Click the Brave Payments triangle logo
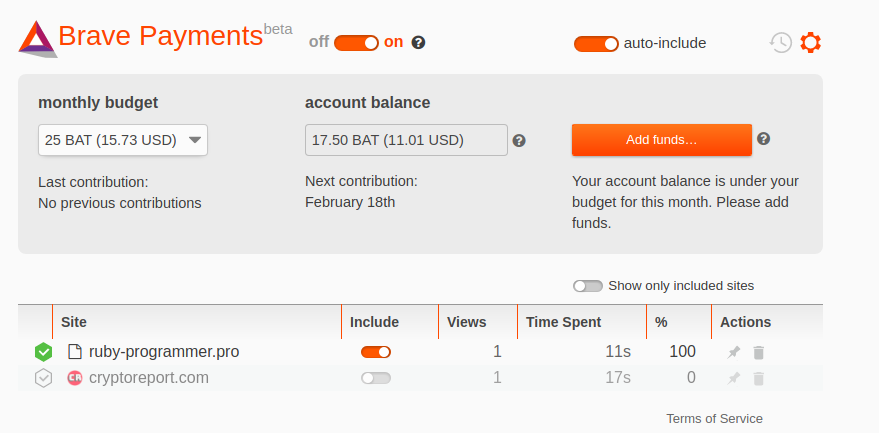Image resolution: width=879 pixels, height=433 pixels. click(x=38, y=39)
